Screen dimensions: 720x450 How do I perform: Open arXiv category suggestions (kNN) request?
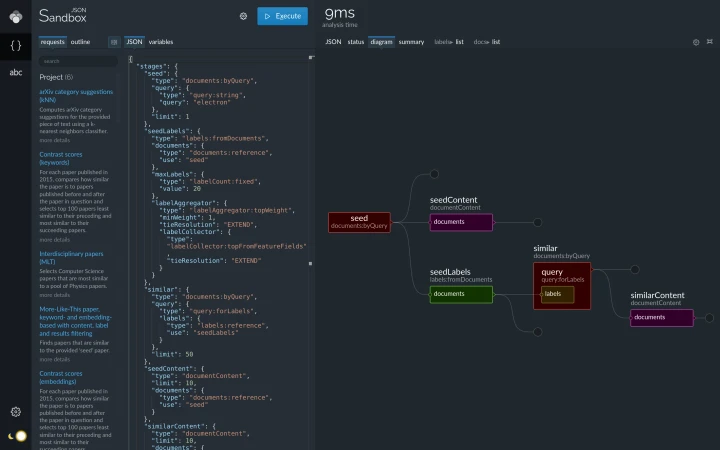click(x=76, y=96)
